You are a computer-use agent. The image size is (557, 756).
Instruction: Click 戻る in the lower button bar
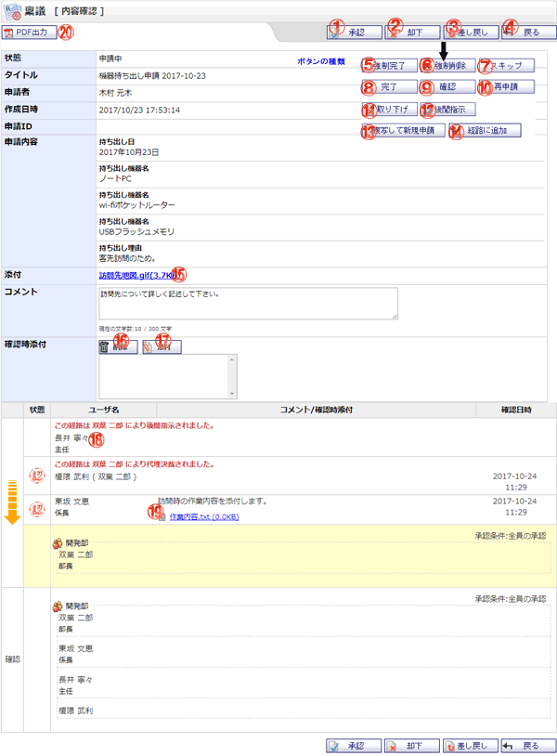(x=528, y=746)
